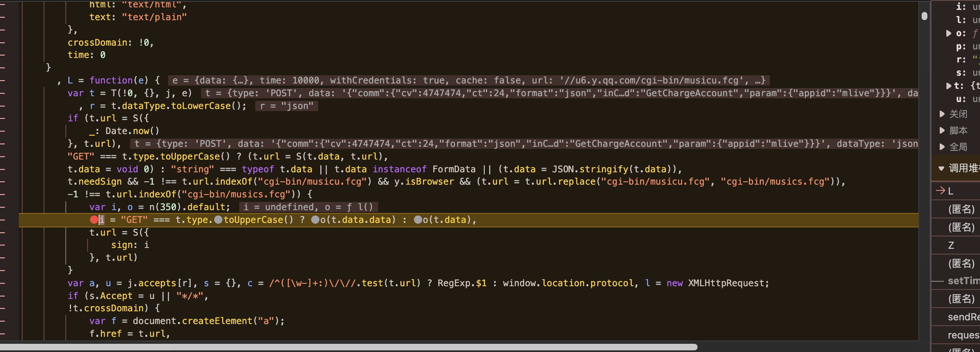Click 'time: 0' line in code

click(x=86, y=55)
